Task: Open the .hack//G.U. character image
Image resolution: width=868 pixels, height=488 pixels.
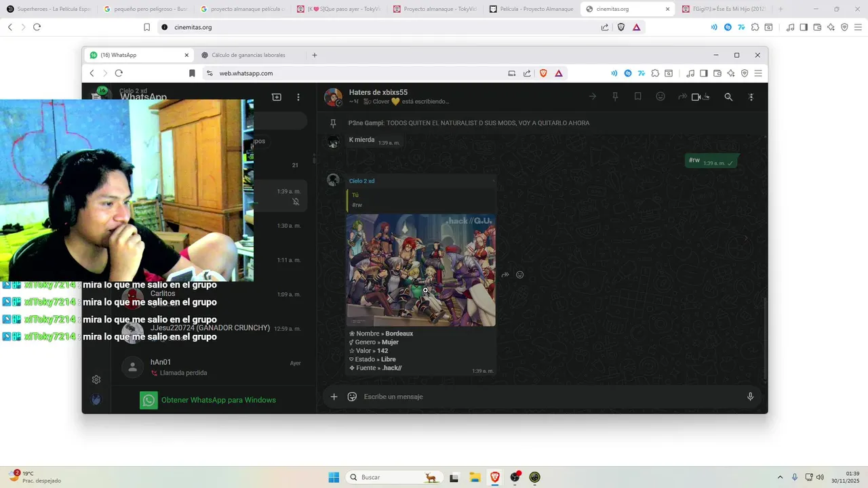Action: pyautogui.click(x=420, y=270)
